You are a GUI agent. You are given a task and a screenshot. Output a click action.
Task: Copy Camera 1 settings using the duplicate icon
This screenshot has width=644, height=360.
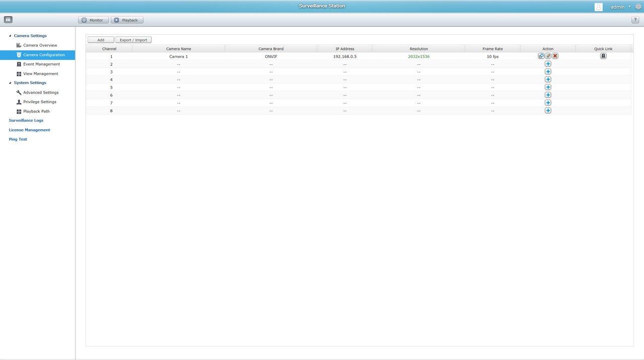541,56
